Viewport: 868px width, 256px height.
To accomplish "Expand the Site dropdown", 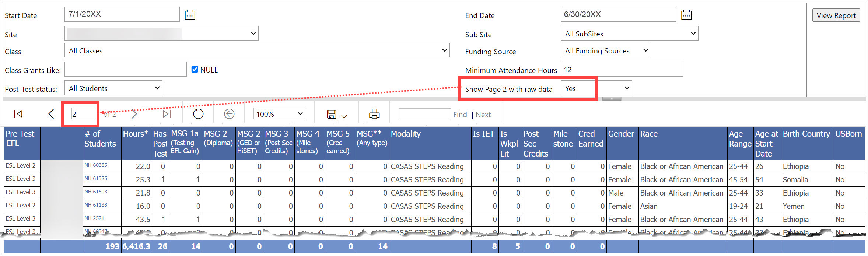I will coord(161,34).
